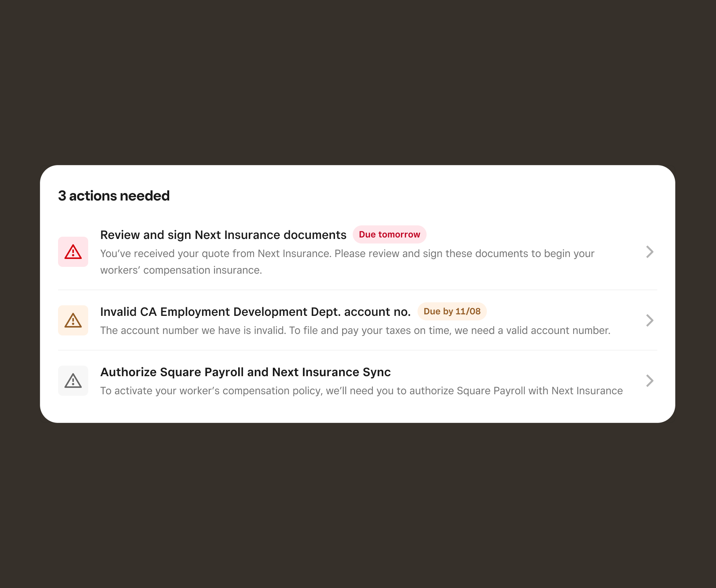This screenshot has height=588, width=716.
Task: Select description about invalid account number
Action: [355, 331]
